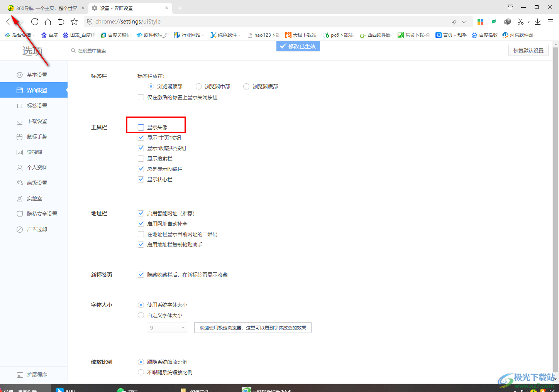The width and height of the screenshot is (559, 392).
Task: Open the 图表_百度经 bookmark
Action: pos(78,35)
